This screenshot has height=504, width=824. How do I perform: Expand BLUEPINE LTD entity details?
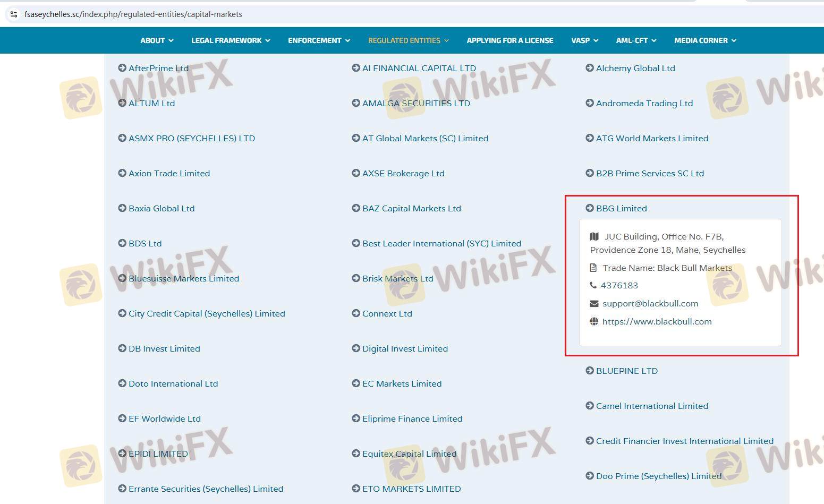click(x=626, y=371)
